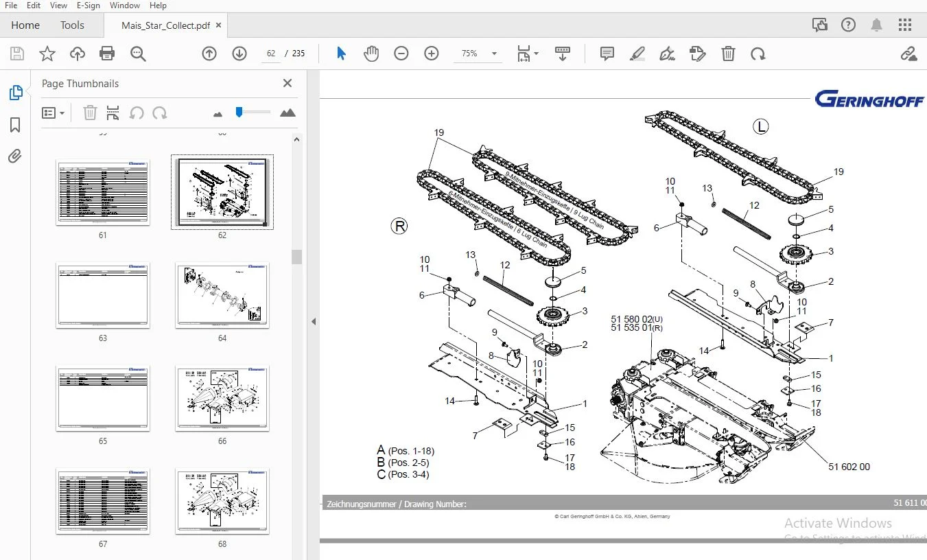
Task: Open the E-Sign menu
Action: (89, 5)
